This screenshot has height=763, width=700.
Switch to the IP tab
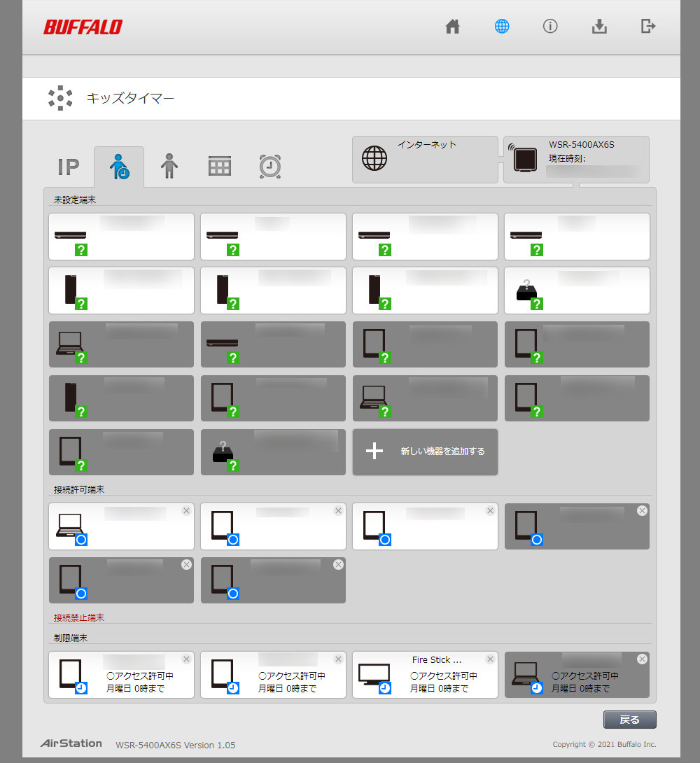click(69, 167)
